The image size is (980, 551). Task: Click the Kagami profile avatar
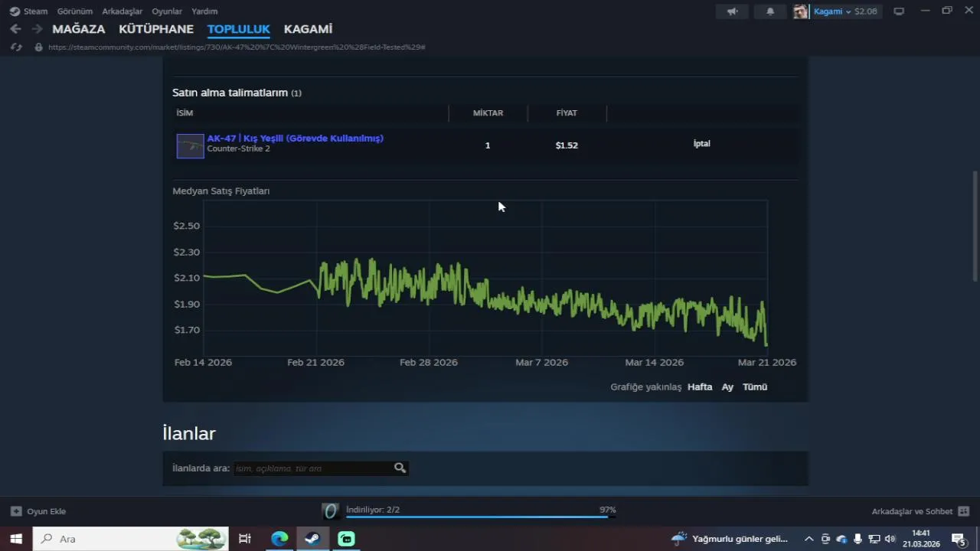pyautogui.click(x=801, y=11)
